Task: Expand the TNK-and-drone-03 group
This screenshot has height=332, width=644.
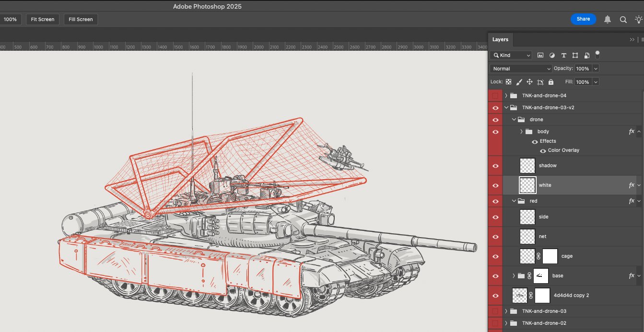Action: pos(506,311)
